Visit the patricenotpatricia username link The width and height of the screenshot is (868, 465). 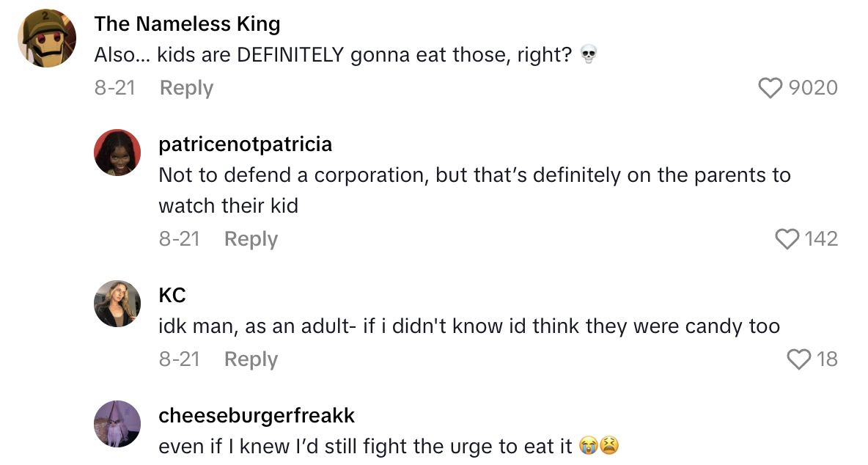[245, 144]
